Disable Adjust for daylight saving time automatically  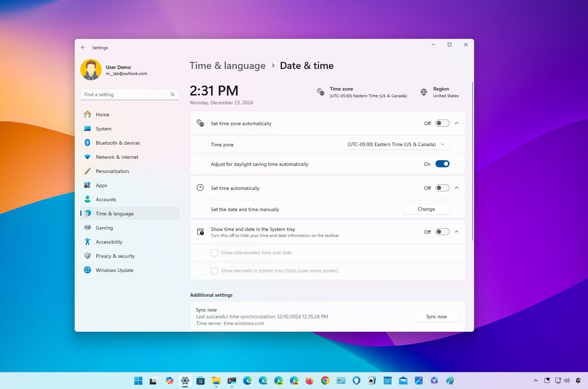[442, 164]
